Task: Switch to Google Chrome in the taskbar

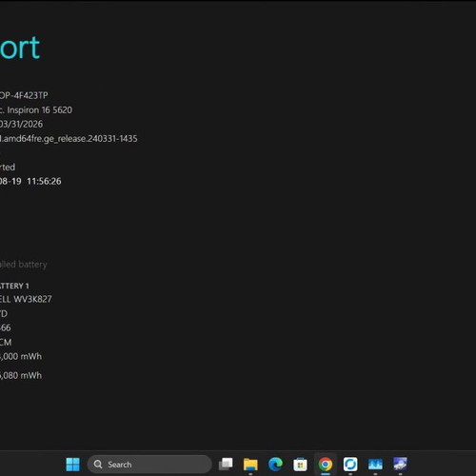Action: (x=326, y=465)
